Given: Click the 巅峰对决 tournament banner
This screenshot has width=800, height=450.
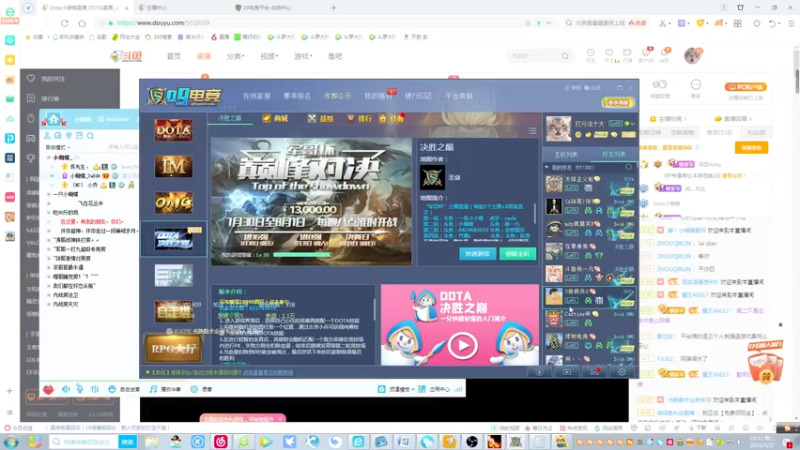Looking at the screenshot, I should click(311, 201).
